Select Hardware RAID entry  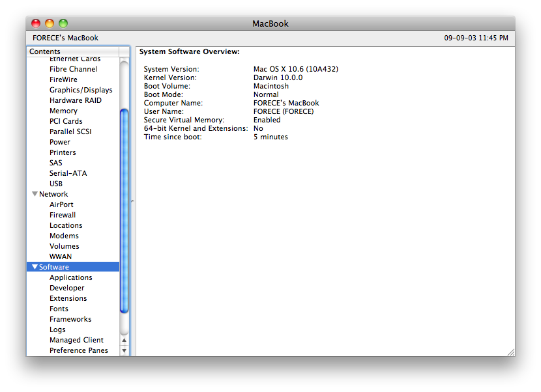pyautogui.click(x=76, y=100)
